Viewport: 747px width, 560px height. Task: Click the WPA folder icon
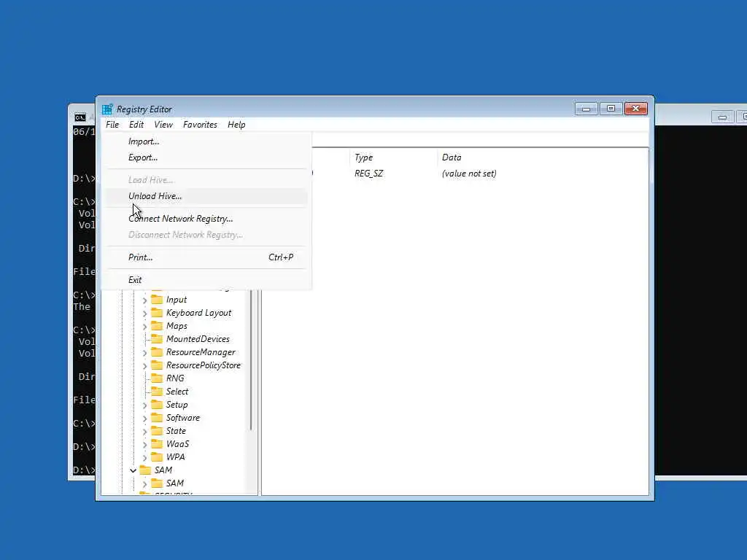(157, 456)
